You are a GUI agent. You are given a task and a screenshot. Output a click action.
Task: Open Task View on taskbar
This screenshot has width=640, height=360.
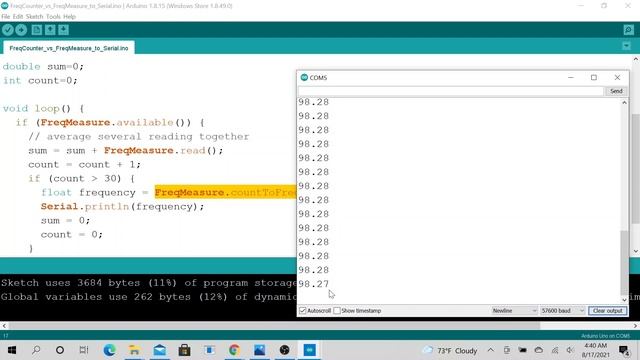coord(84,350)
